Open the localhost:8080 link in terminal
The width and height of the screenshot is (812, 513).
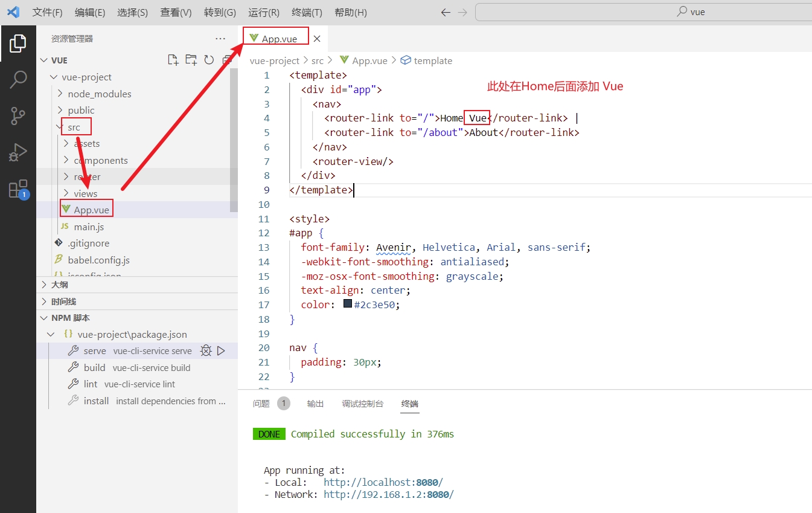383,482
